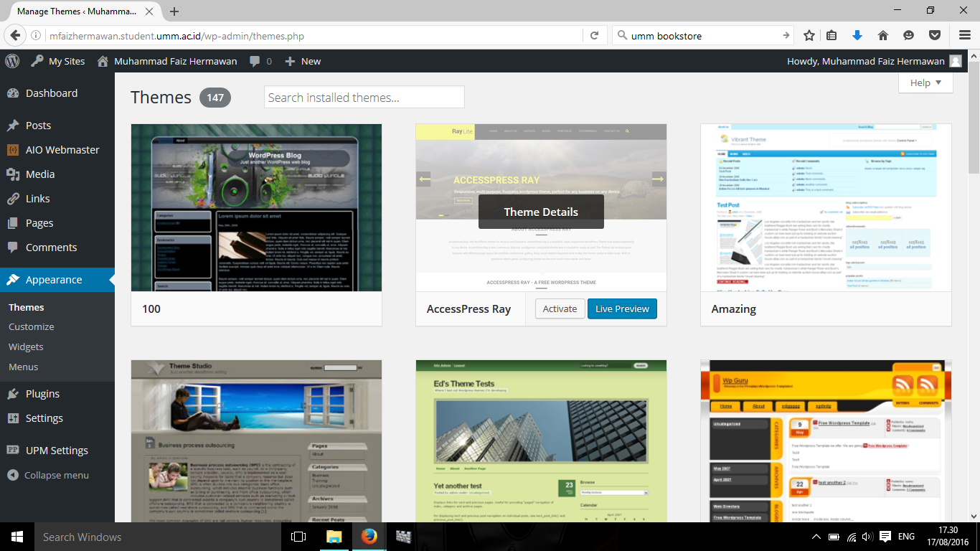Image resolution: width=980 pixels, height=551 pixels.
Task: Click the Search installed themes field
Action: click(x=364, y=96)
